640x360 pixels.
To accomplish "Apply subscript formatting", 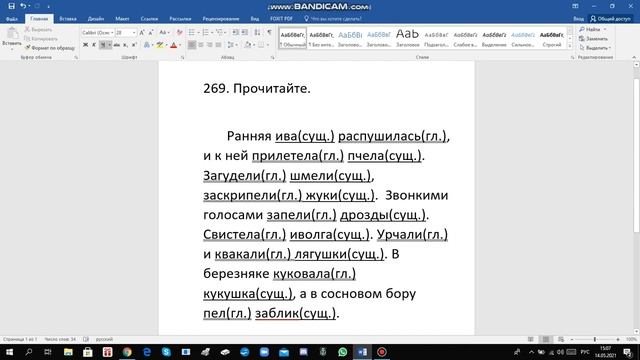I will [125, 45].
